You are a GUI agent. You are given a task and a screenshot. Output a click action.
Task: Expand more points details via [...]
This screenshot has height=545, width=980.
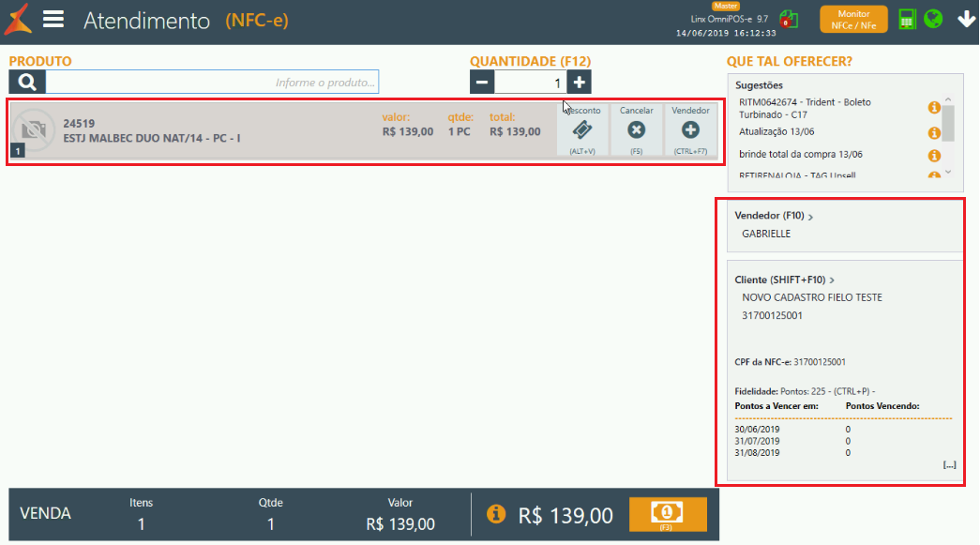point(949,465)
